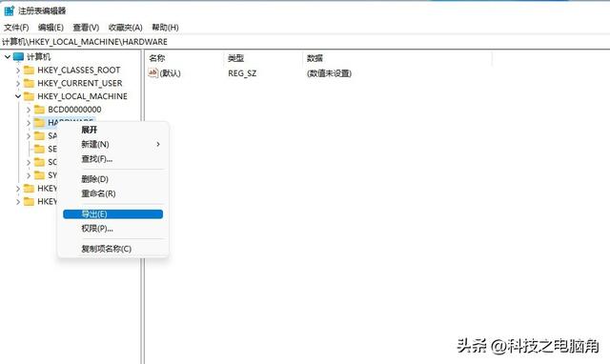Click the REG_SZ type cell
Screen dimensions: 610x364
click(x=242, y=73)
